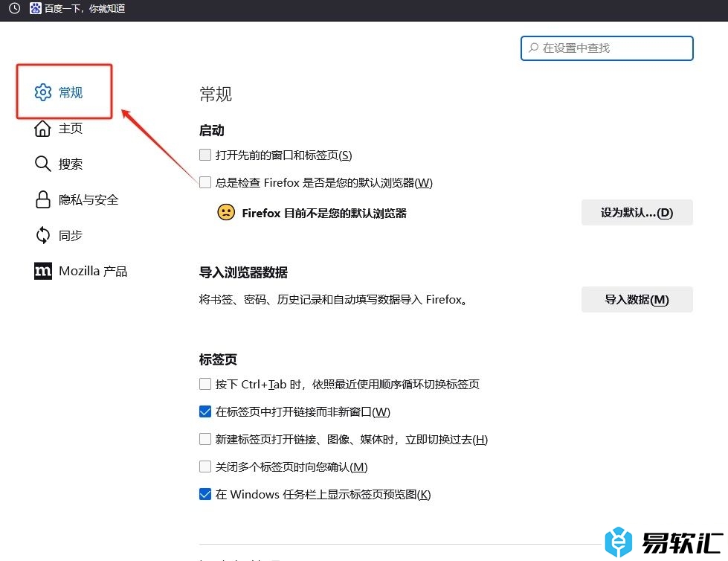Click the 导入数据(M) button

point(637,300)
